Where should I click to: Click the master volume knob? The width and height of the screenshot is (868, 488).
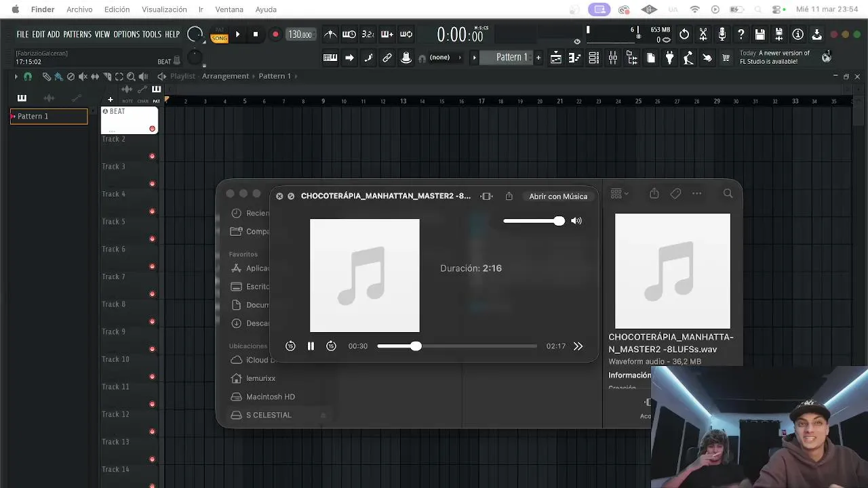pos(195,35)
